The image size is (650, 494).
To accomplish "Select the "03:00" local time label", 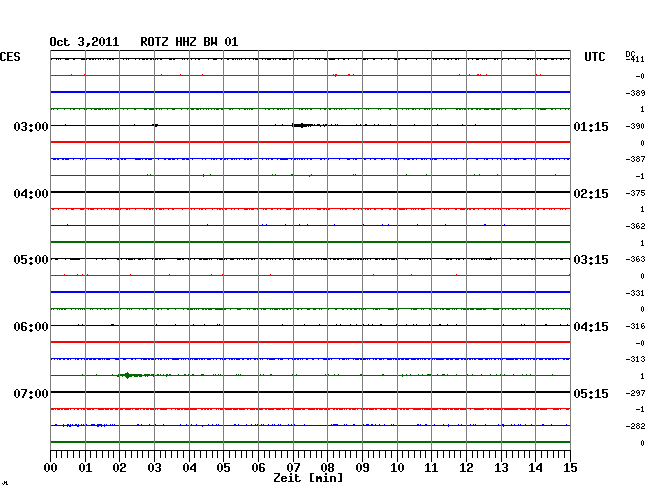I will coord(31,126).
